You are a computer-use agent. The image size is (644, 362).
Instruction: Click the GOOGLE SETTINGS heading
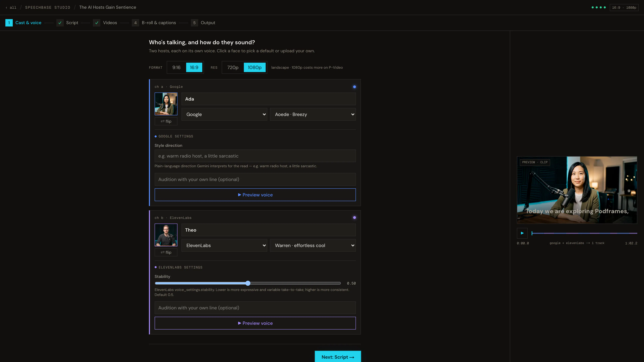tap(176, 136)
